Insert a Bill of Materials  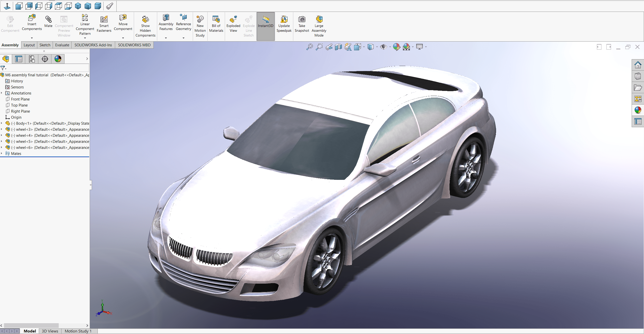[x=216, y=24]
